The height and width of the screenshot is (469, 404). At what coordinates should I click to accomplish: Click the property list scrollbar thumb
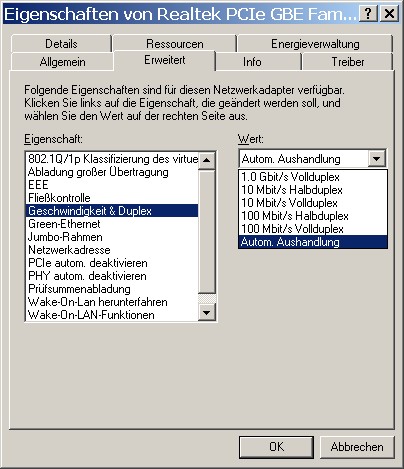point(207,232)
